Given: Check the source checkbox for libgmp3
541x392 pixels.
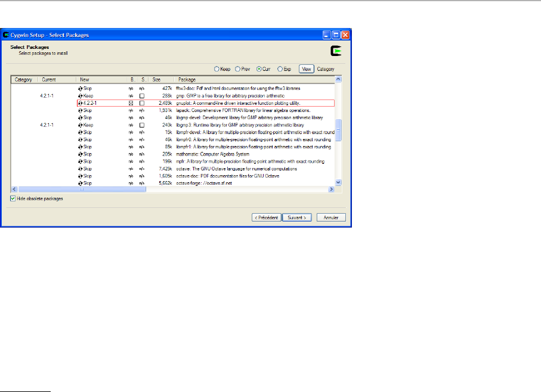Looking at the screenshot, I should 142,125.
